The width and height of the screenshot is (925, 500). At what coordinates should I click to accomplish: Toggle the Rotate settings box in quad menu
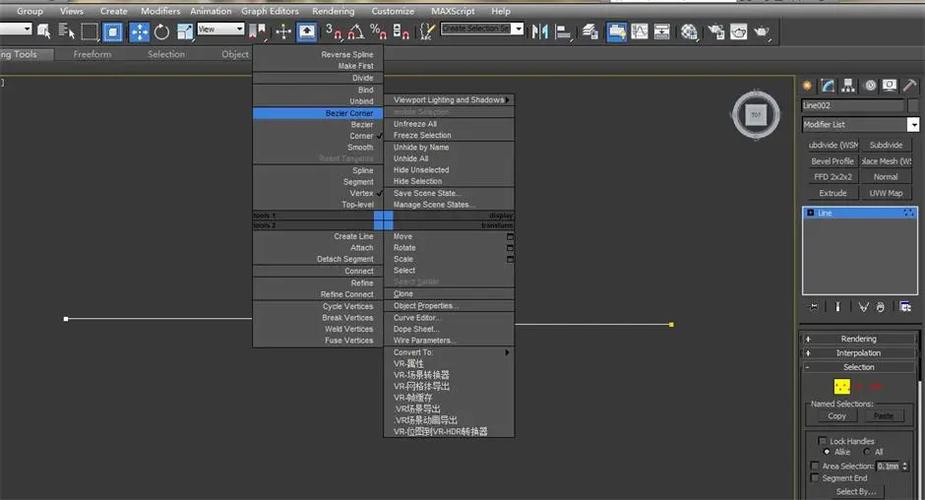pyautogui.click(x=510, y=248)
